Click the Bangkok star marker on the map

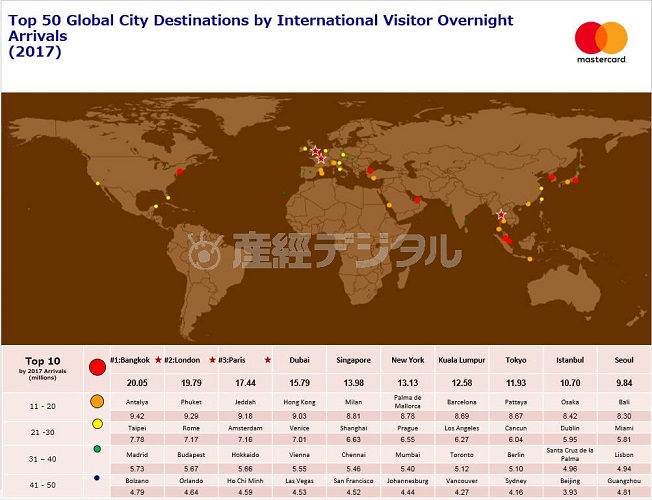tap(502, 216)
